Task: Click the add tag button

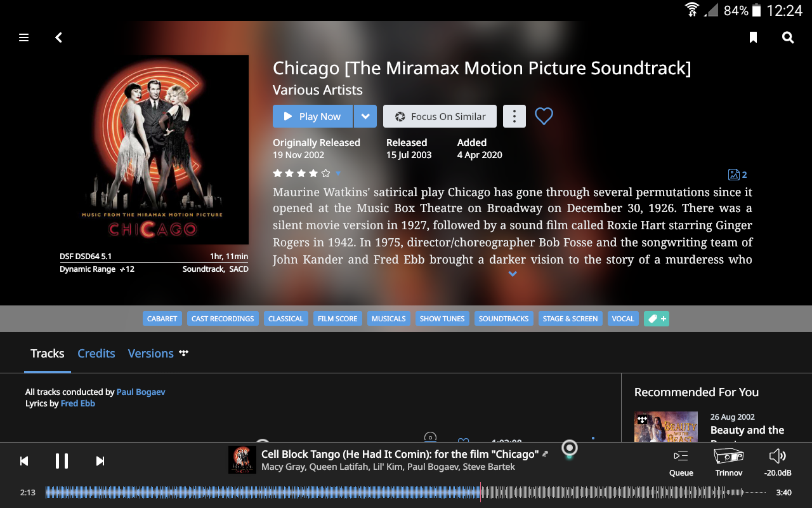Action: tap(657, 319)
